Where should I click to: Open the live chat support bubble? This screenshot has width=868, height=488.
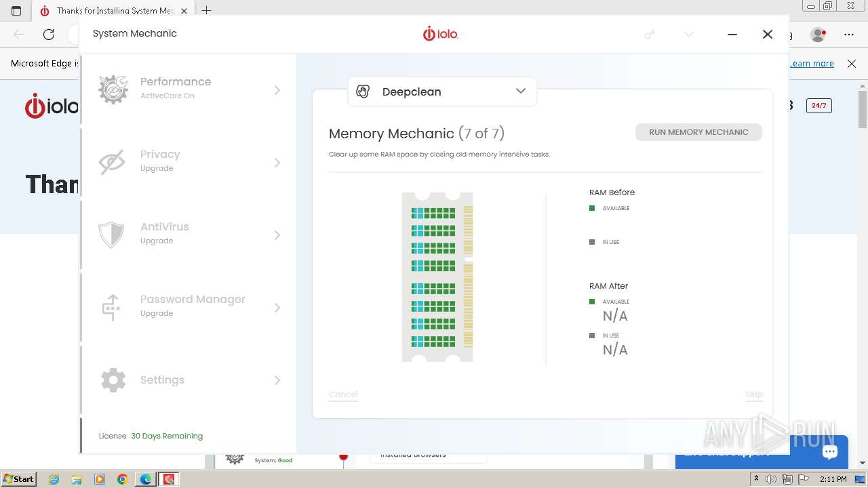coord(829,452)
